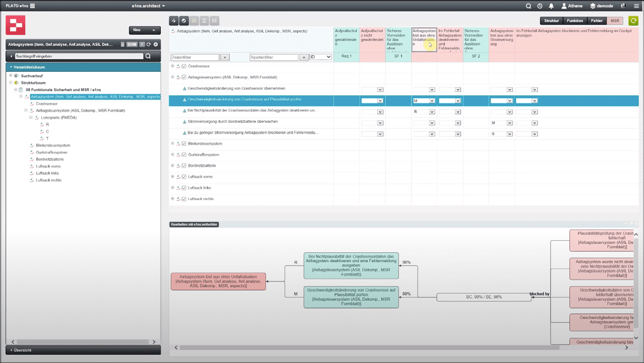The image size is (644, 363).
Task: Open notifications via bell icon
Action: 552,6
